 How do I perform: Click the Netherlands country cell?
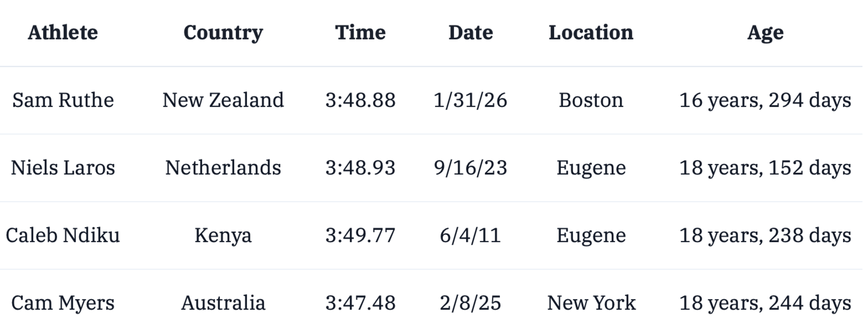pyautogui.click(x=223, y=168)
